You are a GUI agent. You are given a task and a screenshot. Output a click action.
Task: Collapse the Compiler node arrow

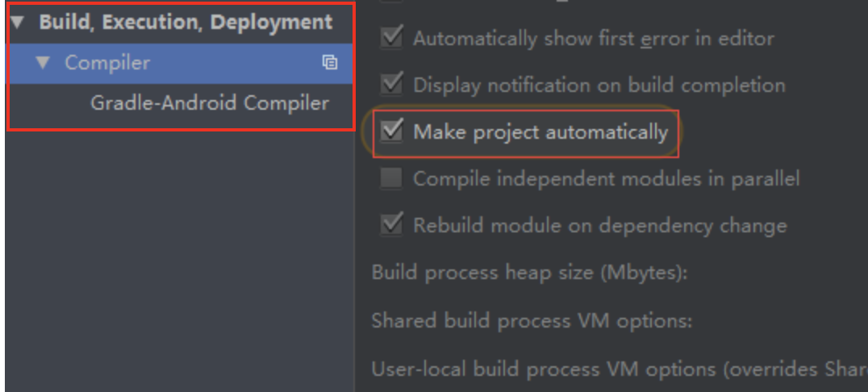click(x=44, y=63)
